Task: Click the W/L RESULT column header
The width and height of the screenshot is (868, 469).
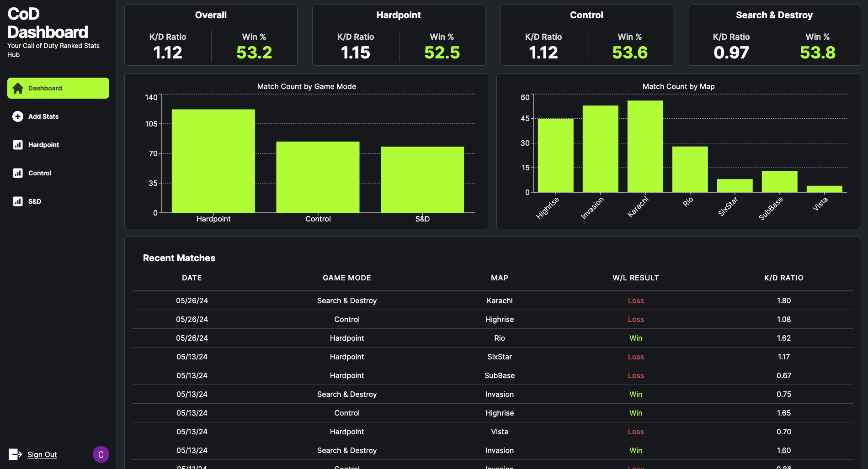Action: click(635, 278)
